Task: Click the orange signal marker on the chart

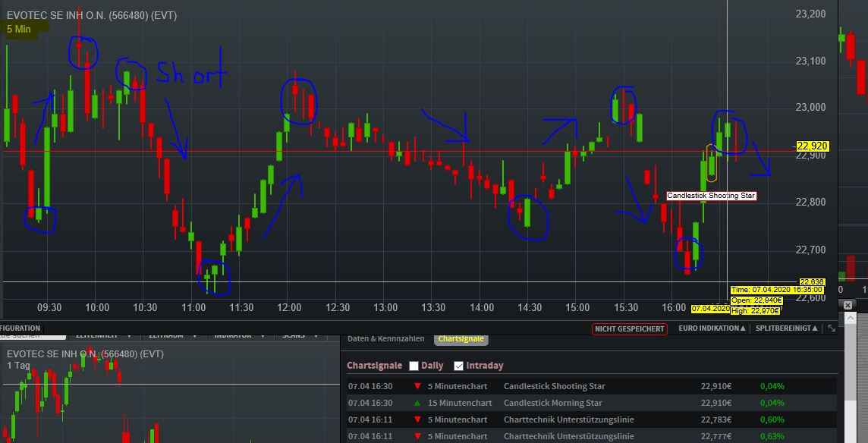Action: coord(712,163)
